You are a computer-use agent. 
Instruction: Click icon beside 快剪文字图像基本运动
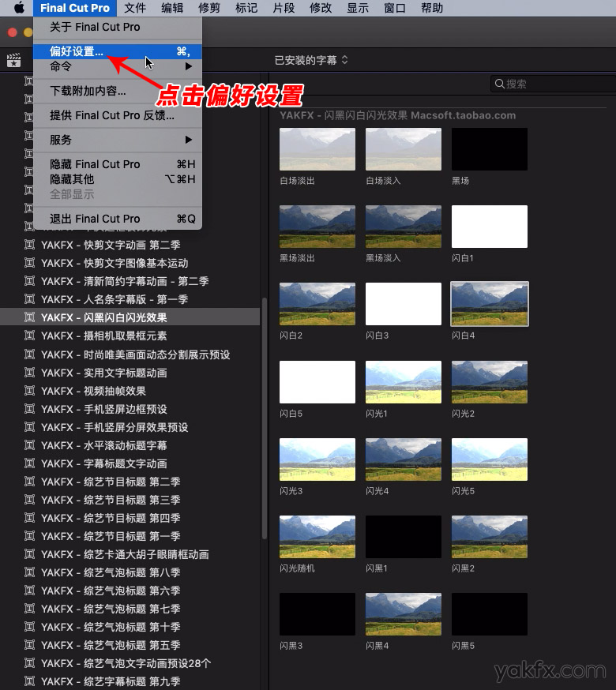29,263
